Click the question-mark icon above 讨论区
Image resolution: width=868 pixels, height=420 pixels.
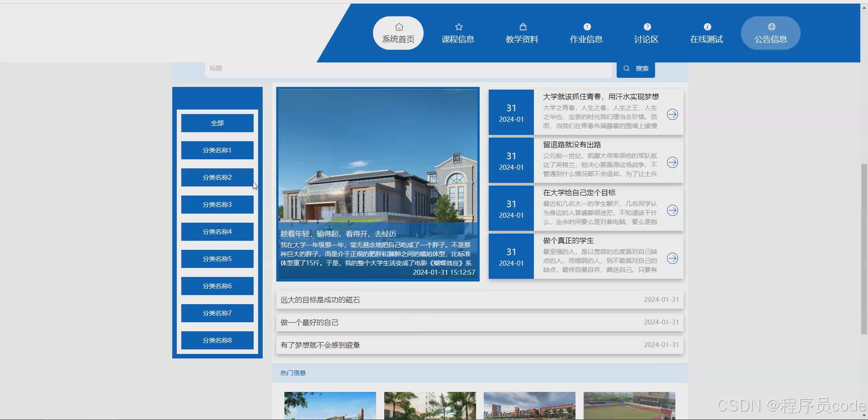pyautogui.click(x=647, y=27)
